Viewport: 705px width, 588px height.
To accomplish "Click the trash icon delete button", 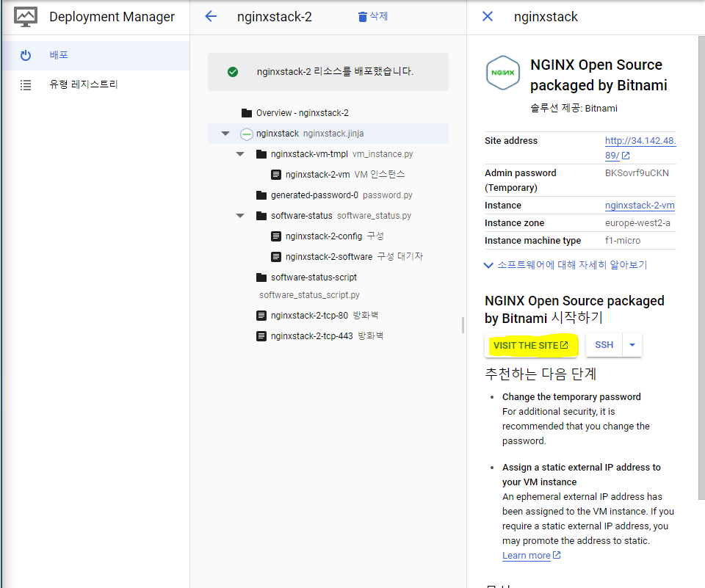I will click(362, 17).
